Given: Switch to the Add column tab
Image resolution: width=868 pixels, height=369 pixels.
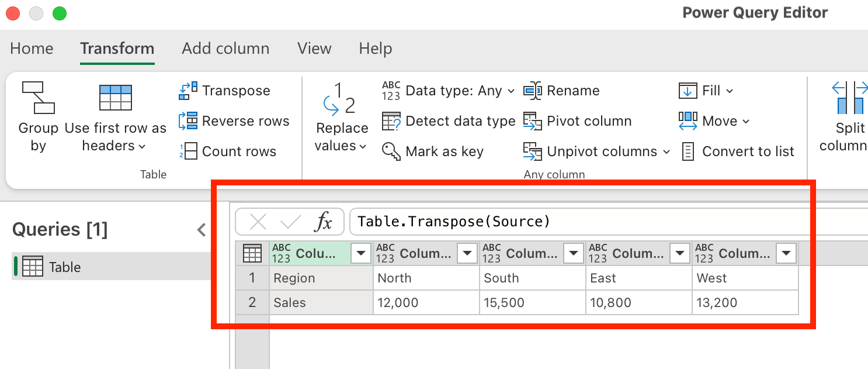Looking at the screenshot, I should point(225,49).
